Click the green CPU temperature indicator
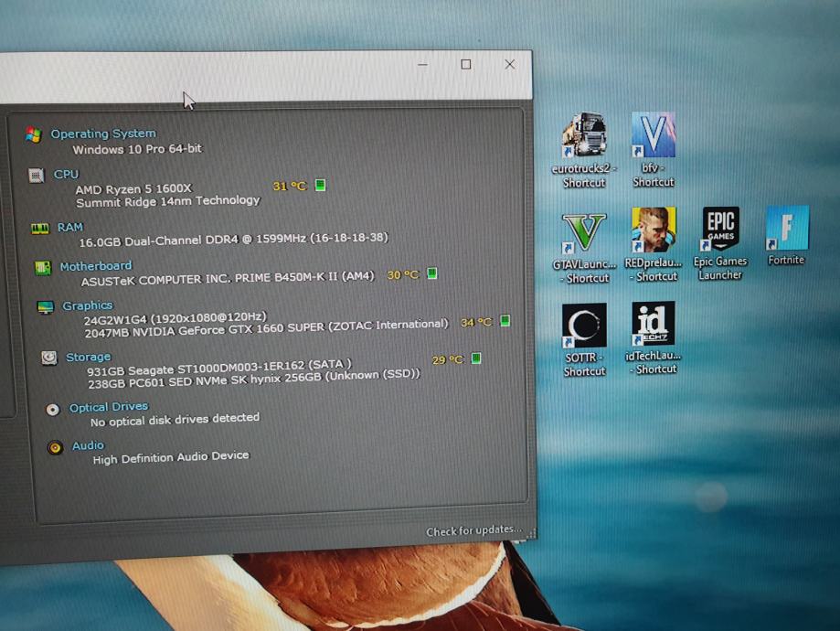 click(x=320, y=186)
